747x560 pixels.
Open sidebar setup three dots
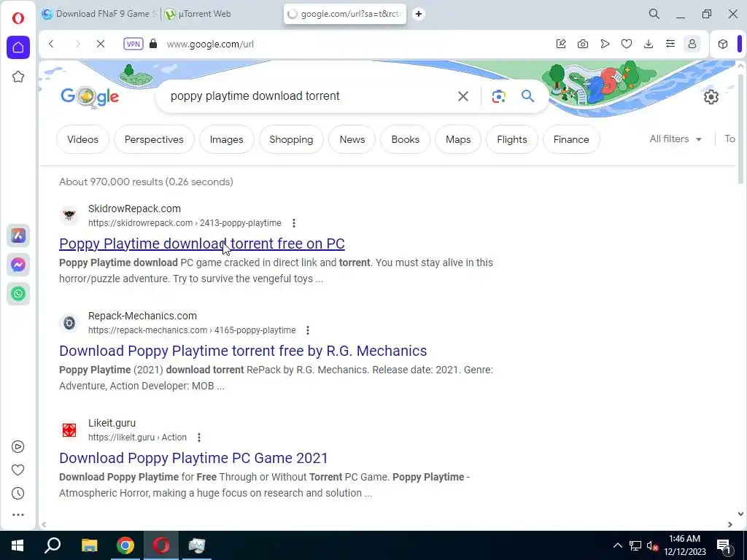pos(18,515)
